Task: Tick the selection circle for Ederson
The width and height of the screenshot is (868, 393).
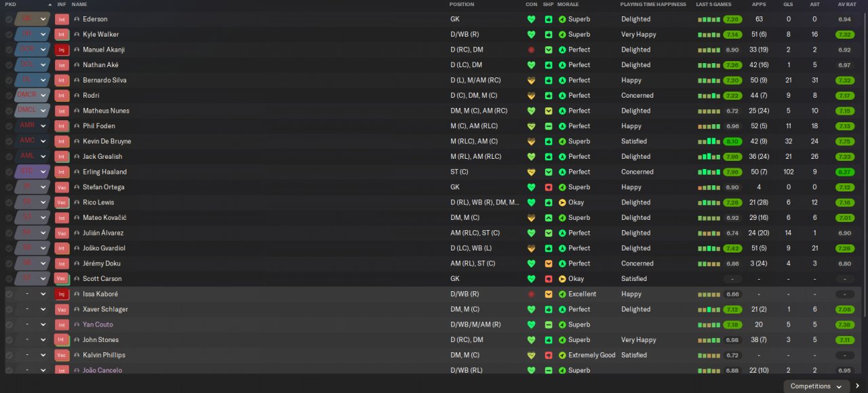Action: tap(9, 19)
